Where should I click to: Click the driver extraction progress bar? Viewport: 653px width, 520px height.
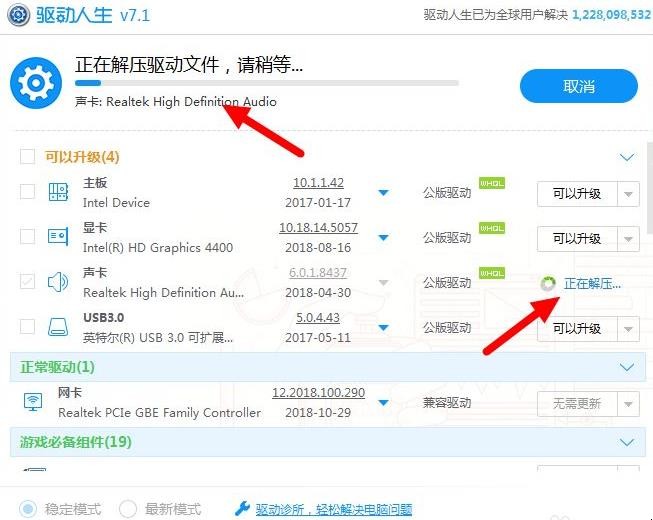pos(267,83)
